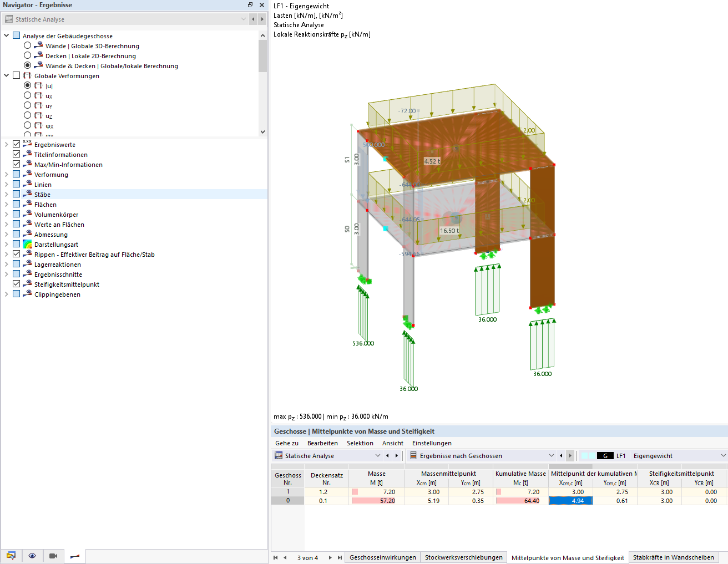Image resolution: width=728 pixels, height=564 pixels.
Task: Collapse Globale Verformungen node
Action: tap(7, 75)
